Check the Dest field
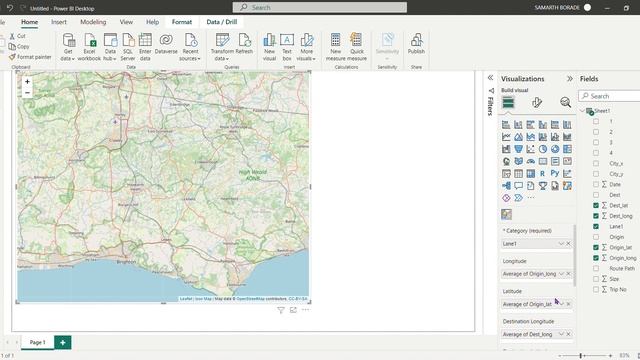 (596, 195)
